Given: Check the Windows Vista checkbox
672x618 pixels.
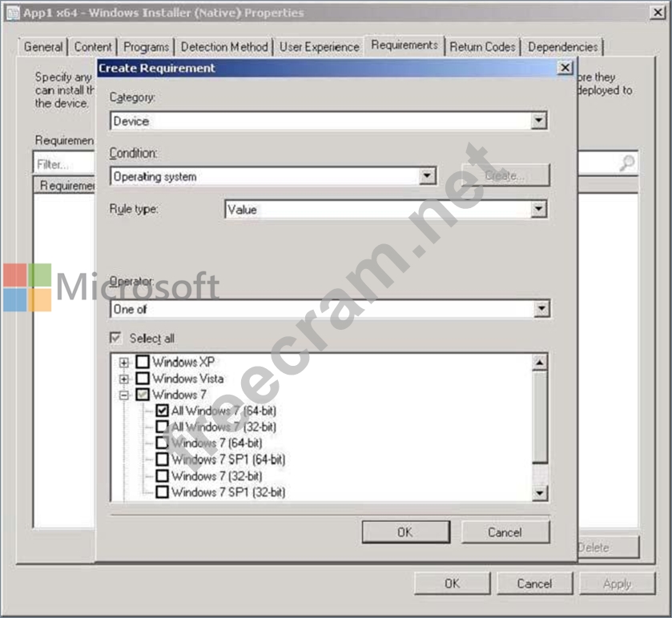Looking at the screenshot, I should [143, 379].
